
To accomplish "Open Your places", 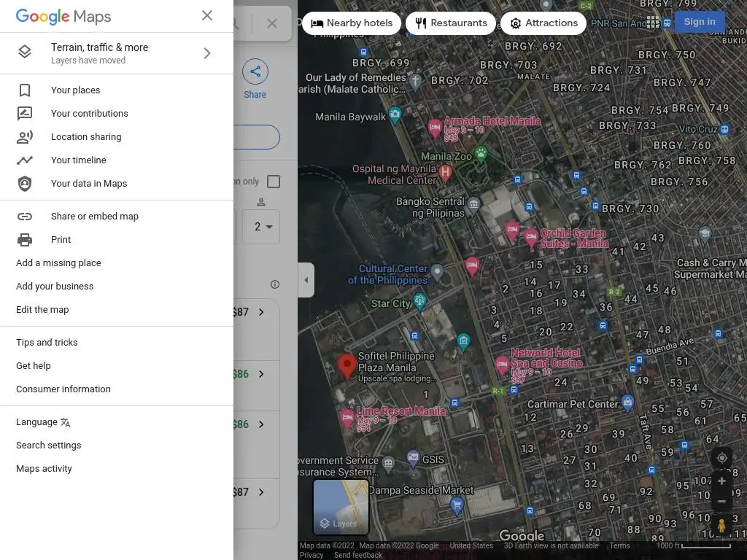I will coord(117,90).
